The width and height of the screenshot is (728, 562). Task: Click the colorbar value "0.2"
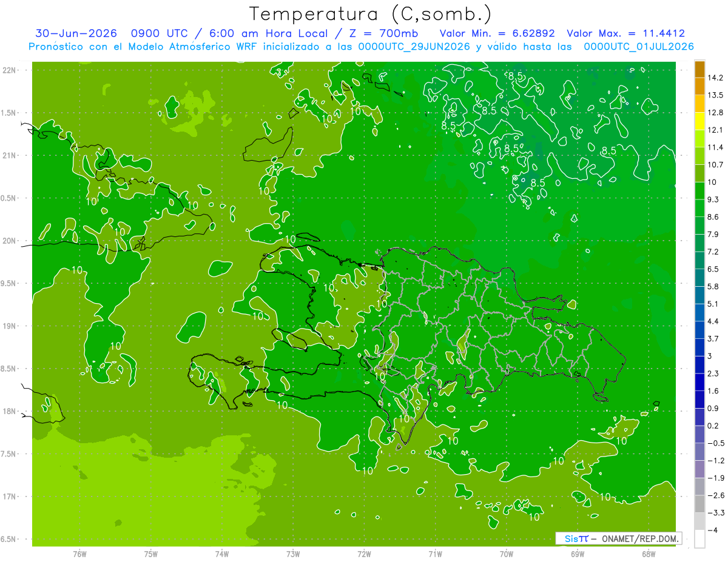point(714,426)
